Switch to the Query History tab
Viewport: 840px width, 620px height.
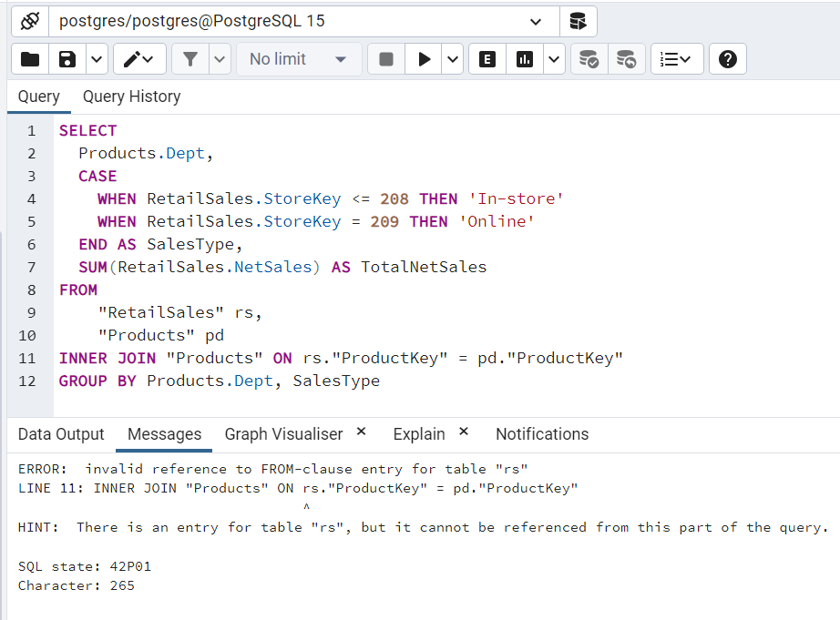[x=131, y=96]
